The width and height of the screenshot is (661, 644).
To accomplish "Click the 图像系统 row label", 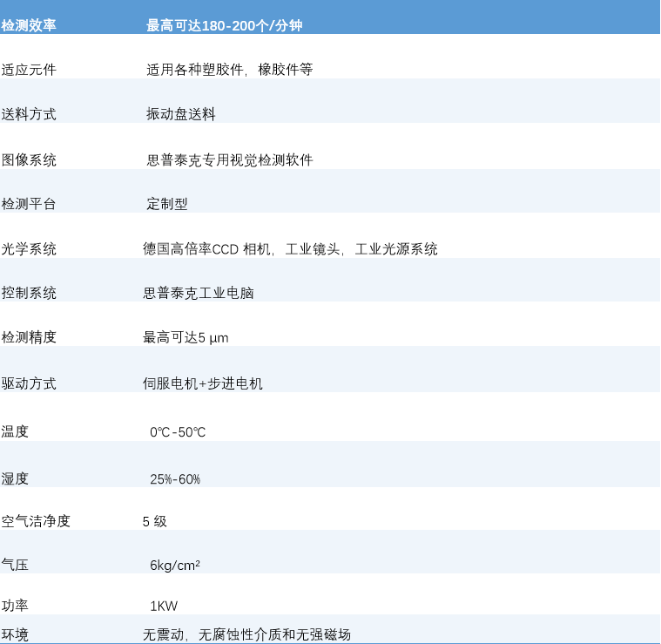I will tap(29, 159).
